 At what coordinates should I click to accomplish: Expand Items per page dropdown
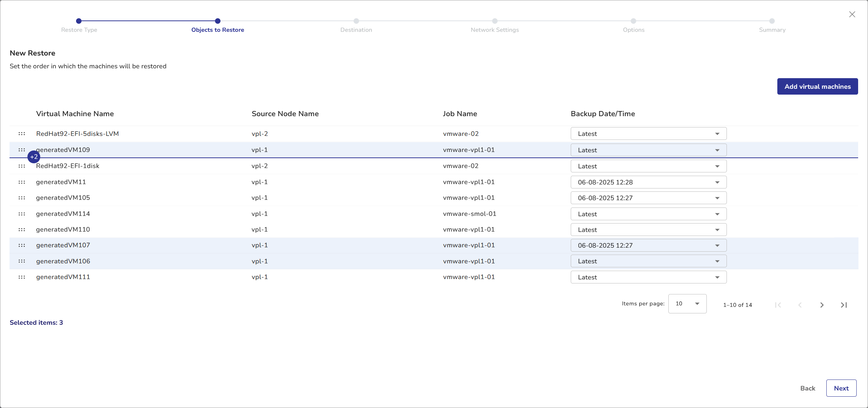[687, 304]
